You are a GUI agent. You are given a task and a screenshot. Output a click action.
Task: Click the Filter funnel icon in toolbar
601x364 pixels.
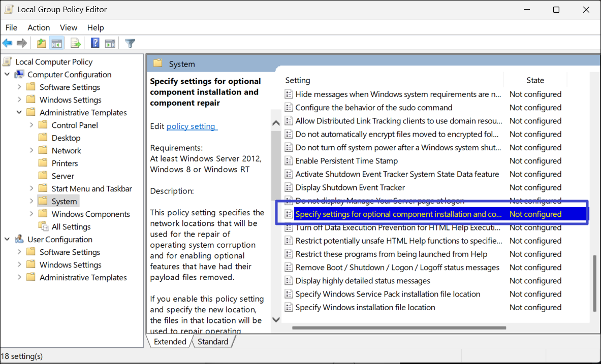130,43
